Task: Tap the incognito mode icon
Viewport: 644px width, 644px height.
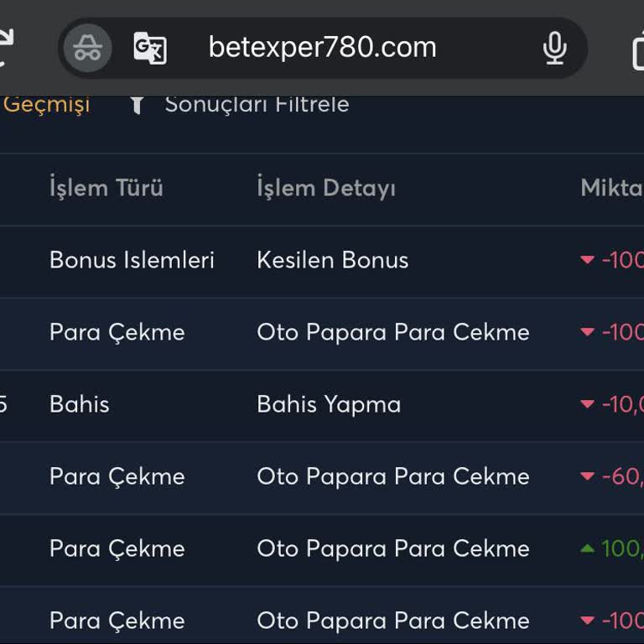Action: (87, 48)
